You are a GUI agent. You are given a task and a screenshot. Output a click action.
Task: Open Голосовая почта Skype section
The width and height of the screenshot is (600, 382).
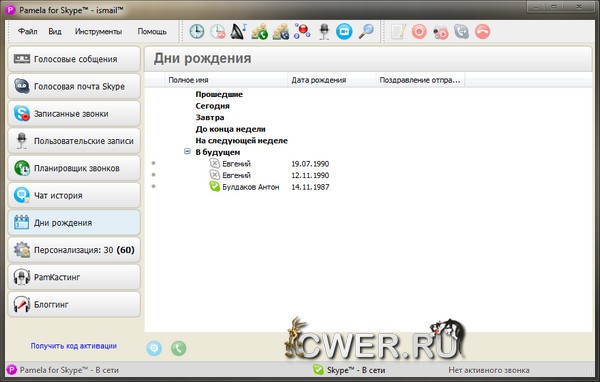tap(74, 86)
